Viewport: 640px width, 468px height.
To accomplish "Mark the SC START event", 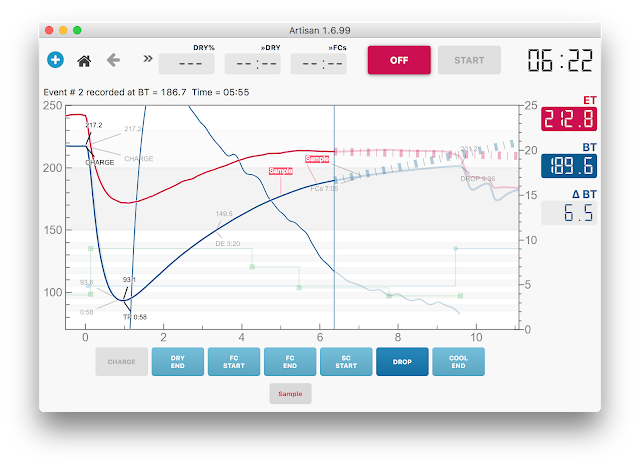I will 346,362.
